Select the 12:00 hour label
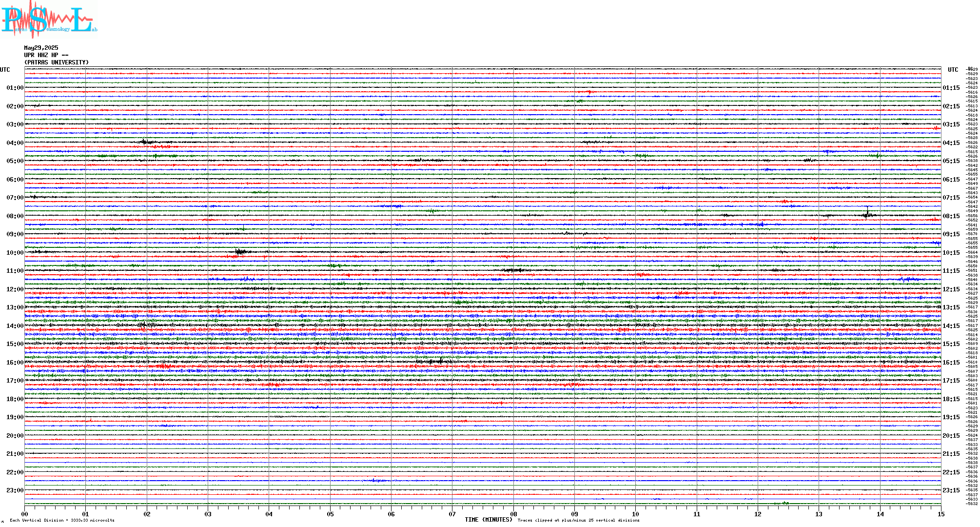Image resolution: width=980 pixels, height=527 pixels. pos(15,289)
